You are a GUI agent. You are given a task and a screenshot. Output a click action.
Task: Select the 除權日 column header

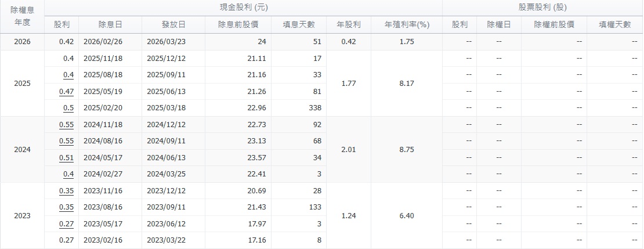coord(498,24)
